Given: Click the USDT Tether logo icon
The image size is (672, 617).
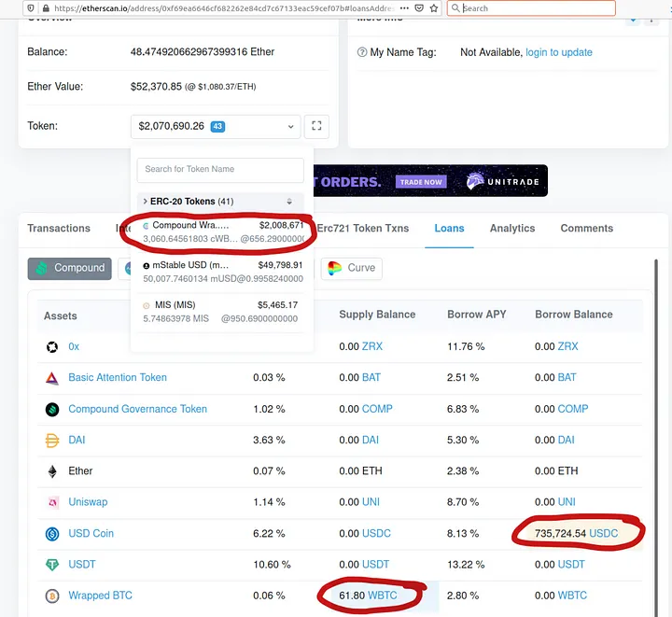Looking at the screenshot, I should (x=52, y=565).
